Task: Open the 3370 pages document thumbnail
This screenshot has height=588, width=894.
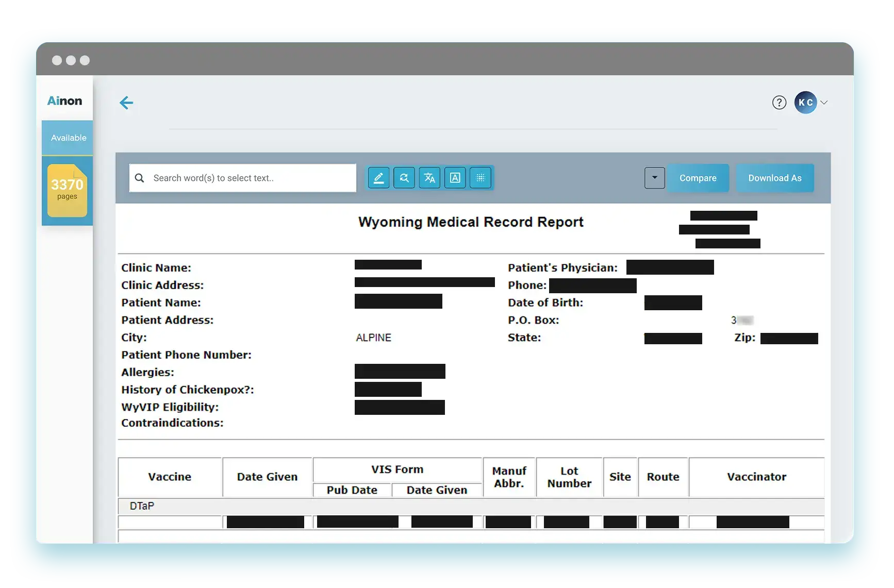Action: 67,190
